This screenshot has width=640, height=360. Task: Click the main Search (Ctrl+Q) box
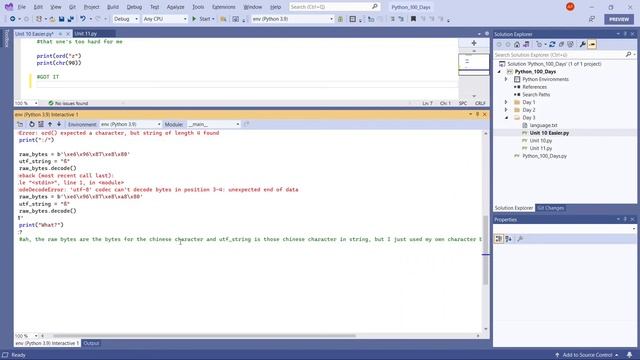pyautogui.click(x=334, y=7)
